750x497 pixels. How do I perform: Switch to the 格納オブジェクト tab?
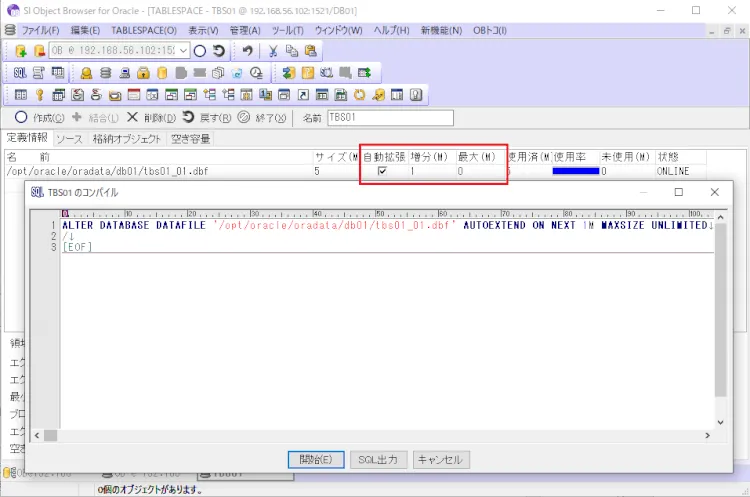[127, 139]
